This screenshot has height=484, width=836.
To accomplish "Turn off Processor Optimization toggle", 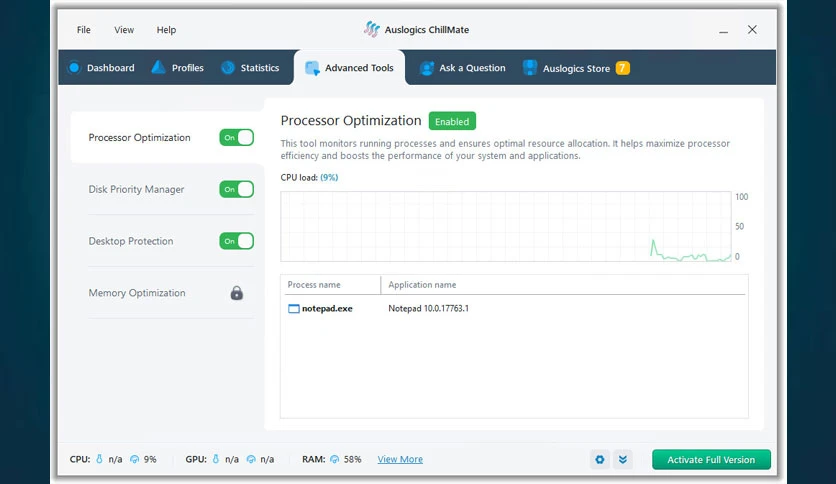I will click(x=236, y=138).
